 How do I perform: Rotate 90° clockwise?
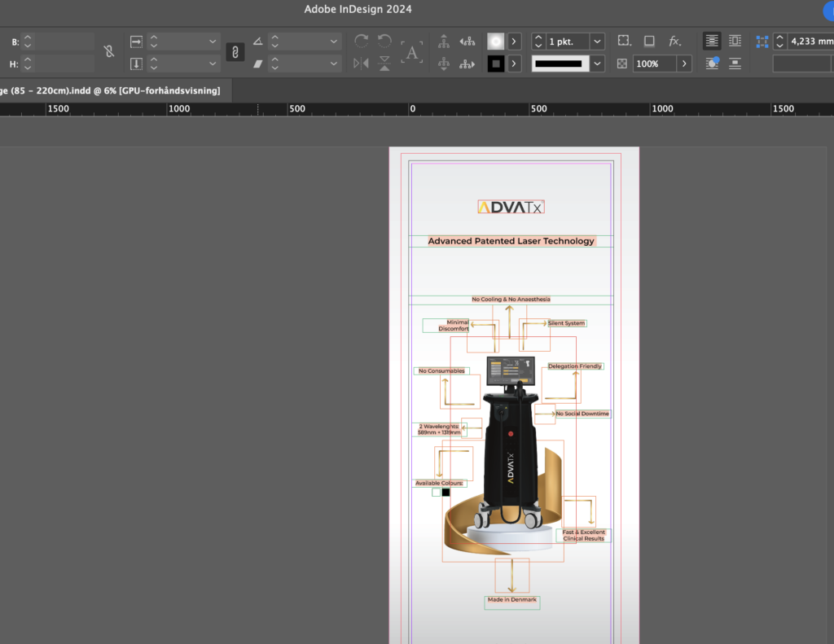coord(361,41)
